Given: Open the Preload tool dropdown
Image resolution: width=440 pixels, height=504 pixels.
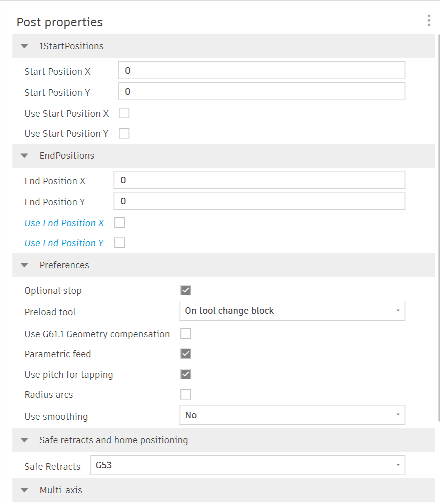Looking at the screenshot, I should pyautogui.click(x=292, y=310).
